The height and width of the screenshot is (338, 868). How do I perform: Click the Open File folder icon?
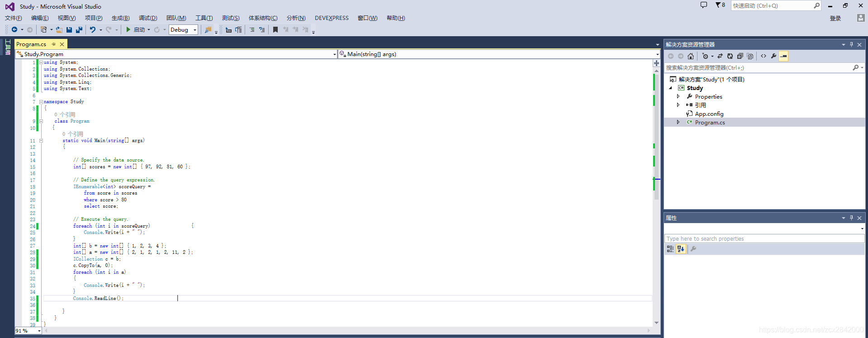click(x=59, y=30)
